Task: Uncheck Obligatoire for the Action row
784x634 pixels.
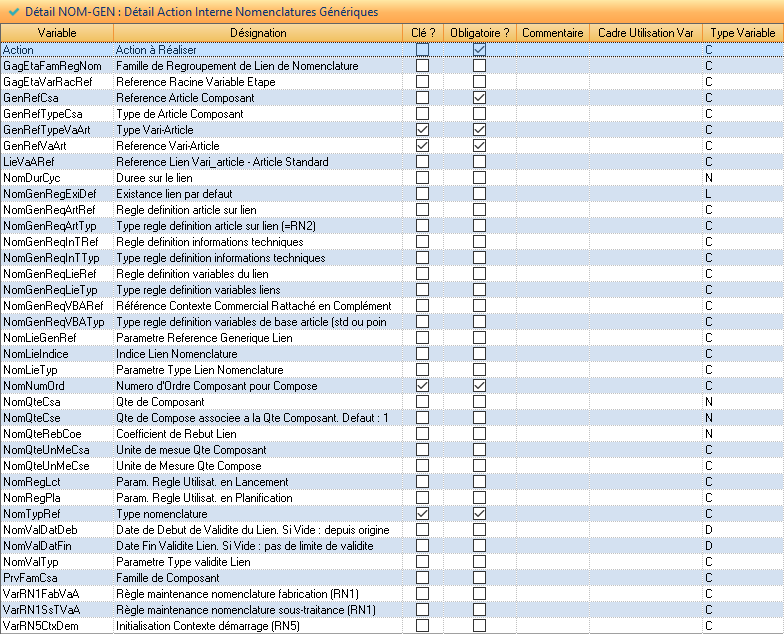Action: (480, 50)
